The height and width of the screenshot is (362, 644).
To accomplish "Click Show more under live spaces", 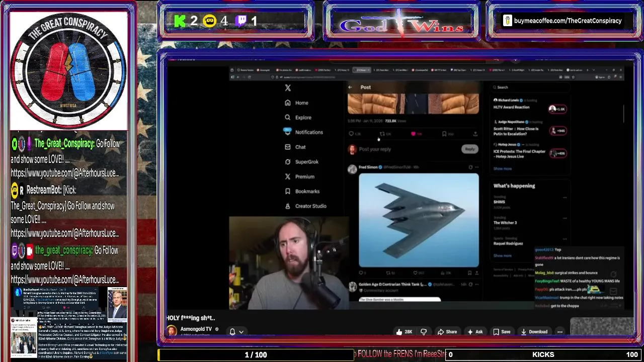I will [502, 169].
